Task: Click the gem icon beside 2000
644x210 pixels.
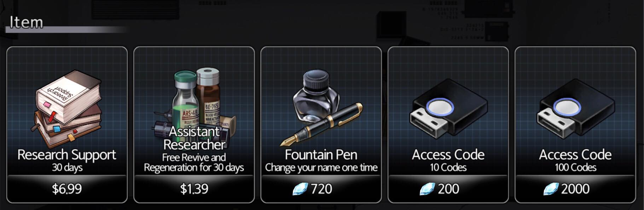Action: tap(551, 189)
